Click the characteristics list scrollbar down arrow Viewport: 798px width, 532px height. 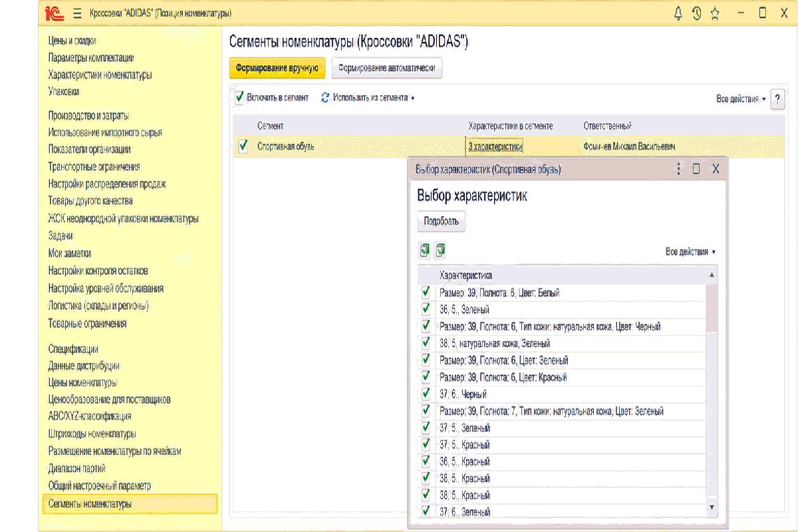point(712,507)
